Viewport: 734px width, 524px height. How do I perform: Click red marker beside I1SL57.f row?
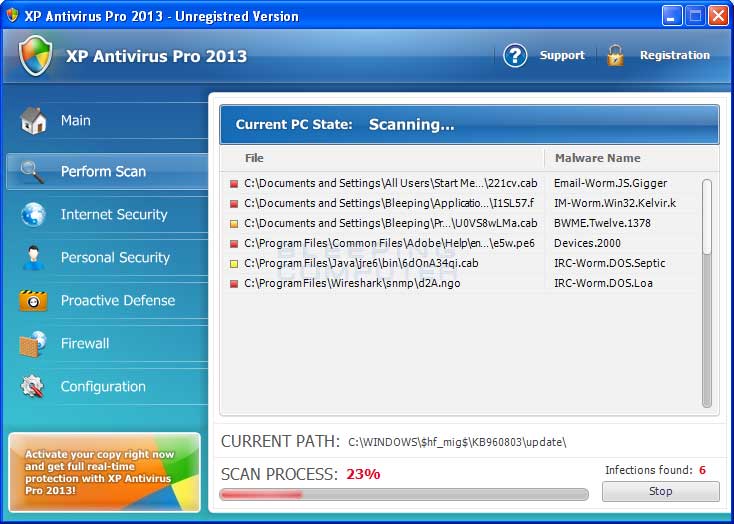click(234, 204)
